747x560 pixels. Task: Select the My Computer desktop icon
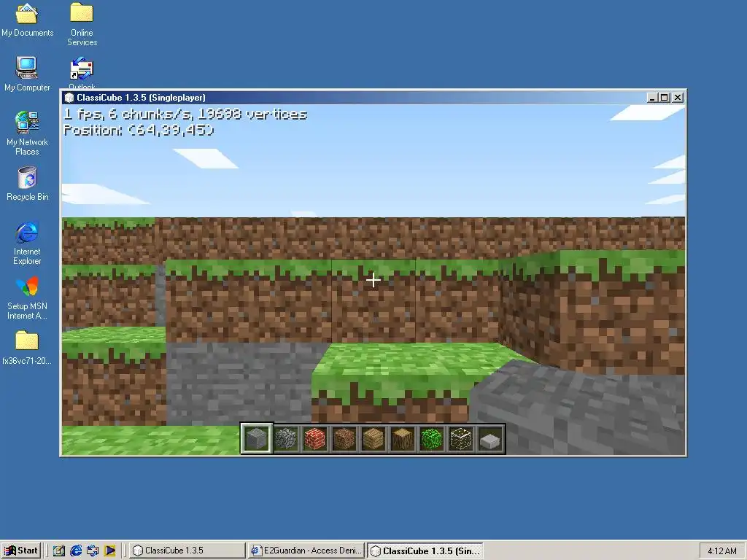click(x=27, y=74)
